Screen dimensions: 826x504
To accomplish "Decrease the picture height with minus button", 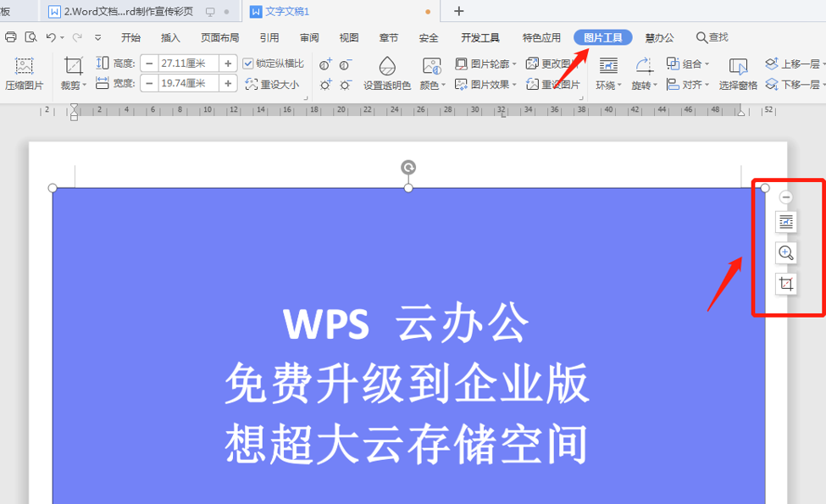I will [150, 64].
